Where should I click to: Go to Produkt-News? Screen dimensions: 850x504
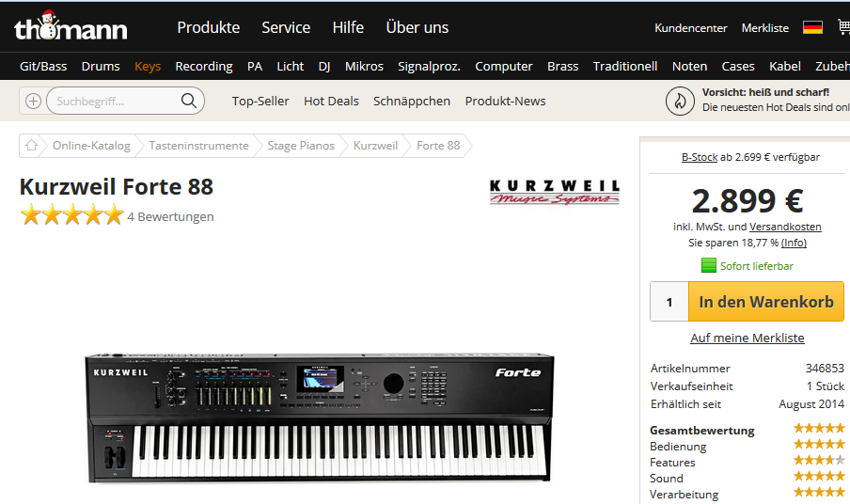pos(505,101)
